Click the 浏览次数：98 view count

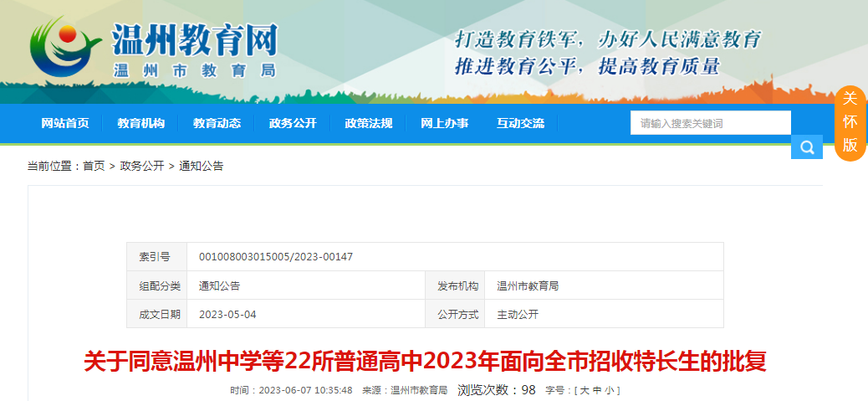[x=497, y=390]
